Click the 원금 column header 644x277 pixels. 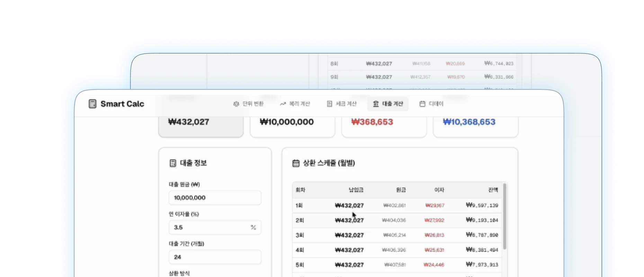pyautogui.click(x=401, y=190)
